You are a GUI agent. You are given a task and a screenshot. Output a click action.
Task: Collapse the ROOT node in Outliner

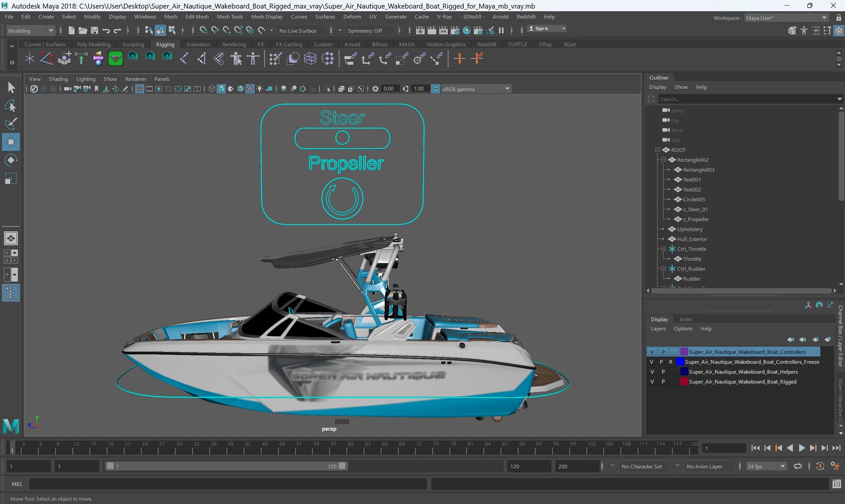point(657,150)
